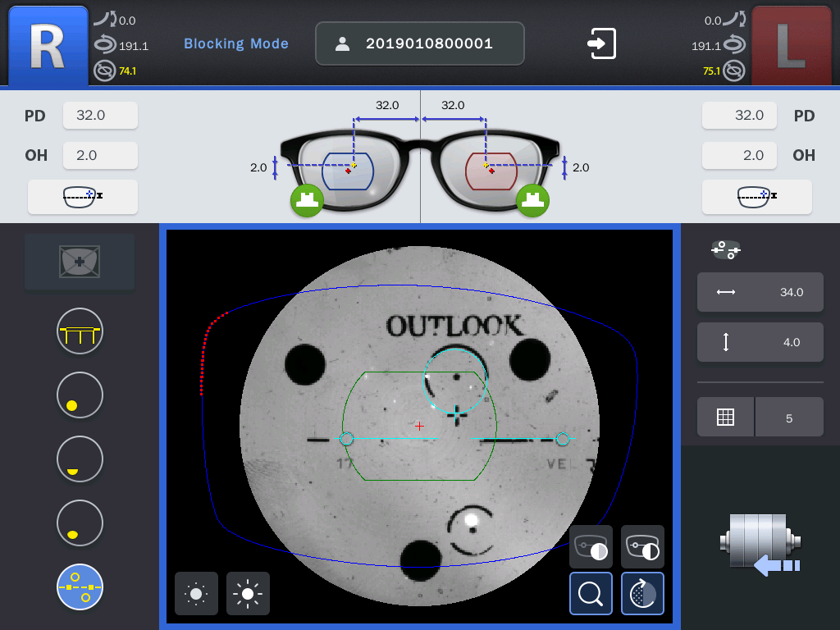Choose the flat-top bifocal lens mode
The height and width of the screenshot is (630, 840).
80,331
